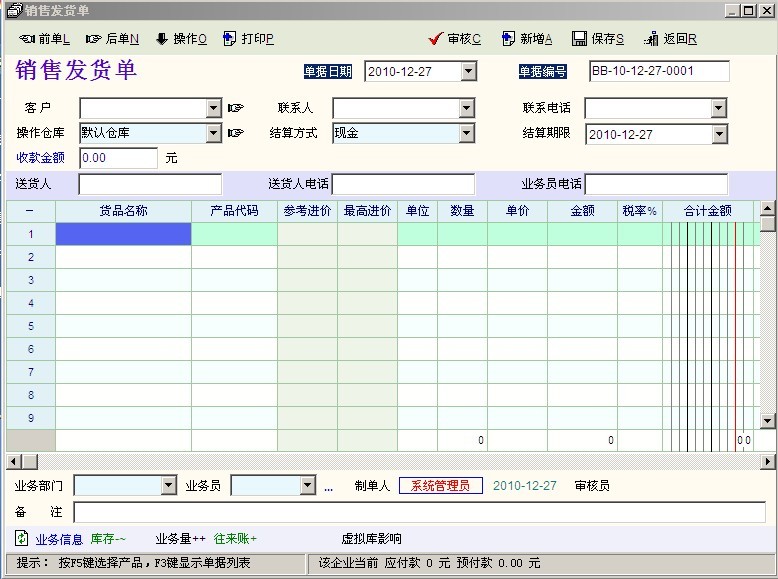This screenshot has height=579, width=778.
Task: Click the grid's vertical scrollbar down arrow
Action: tap(768, 421)
